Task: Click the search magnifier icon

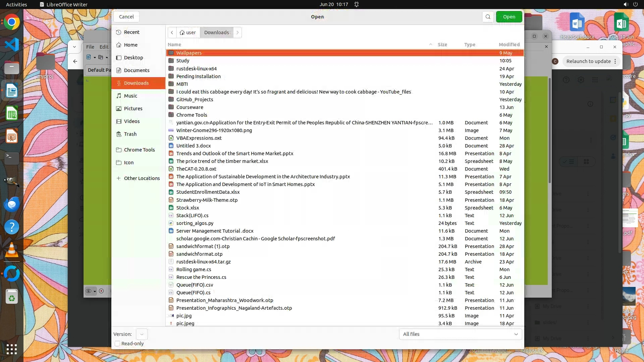Action: coord(488,17)
